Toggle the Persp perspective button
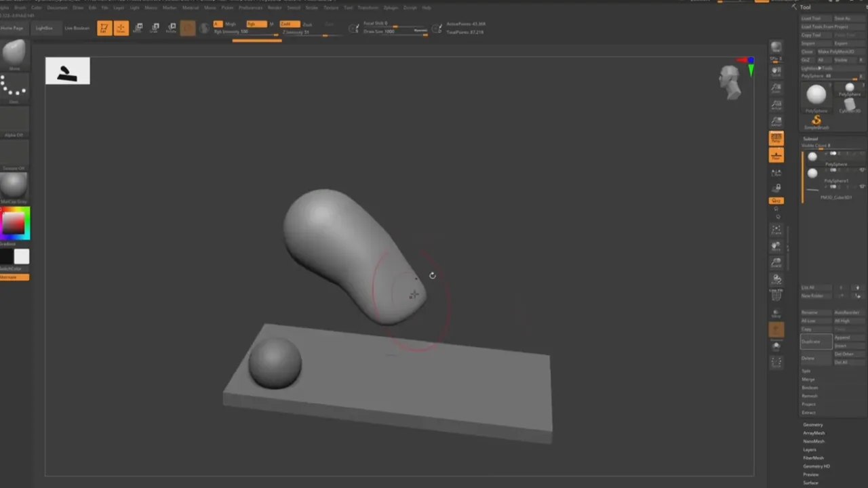The height and width of the screenshot is (488, 868). point(776,138)
